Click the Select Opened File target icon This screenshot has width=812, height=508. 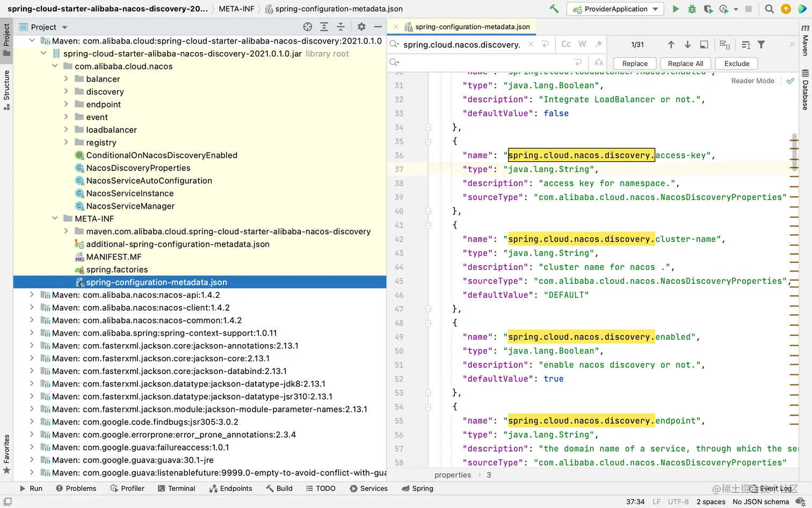point(307,27)
